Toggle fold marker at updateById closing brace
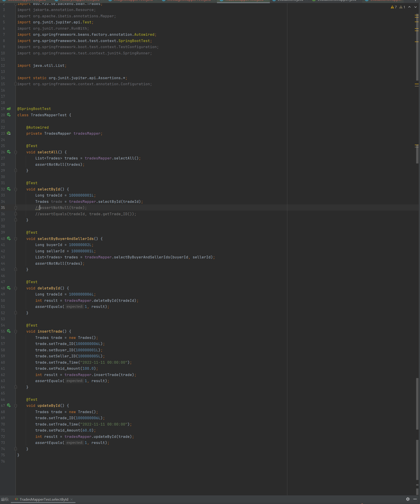 click(x=16, y=449)
